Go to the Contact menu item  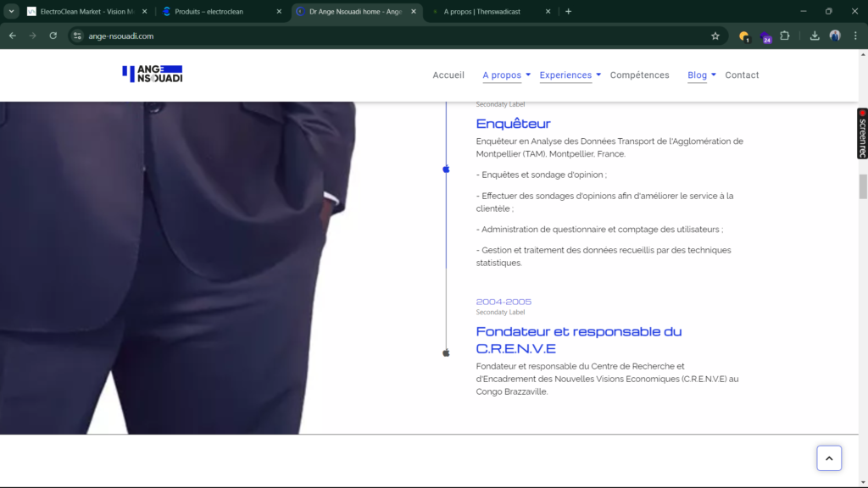click(x=742, y=75)
